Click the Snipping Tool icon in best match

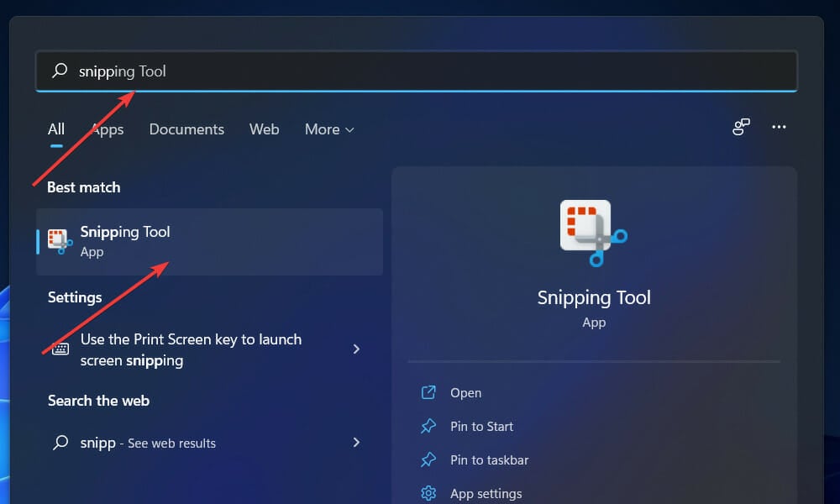coord(60,242)
